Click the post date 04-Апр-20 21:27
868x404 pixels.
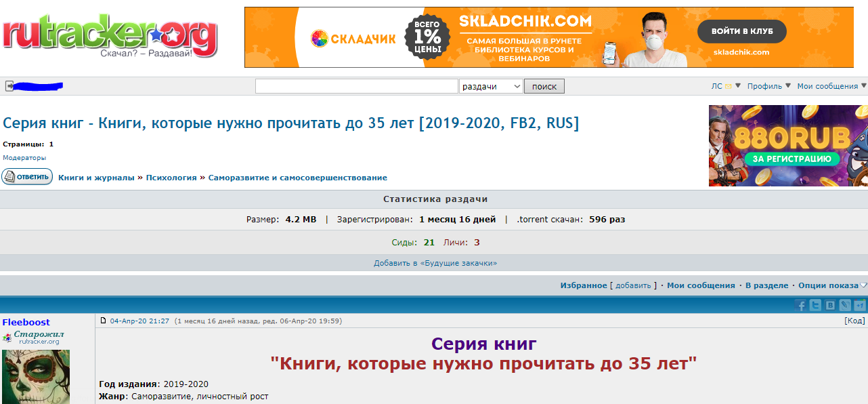[139, 321]
